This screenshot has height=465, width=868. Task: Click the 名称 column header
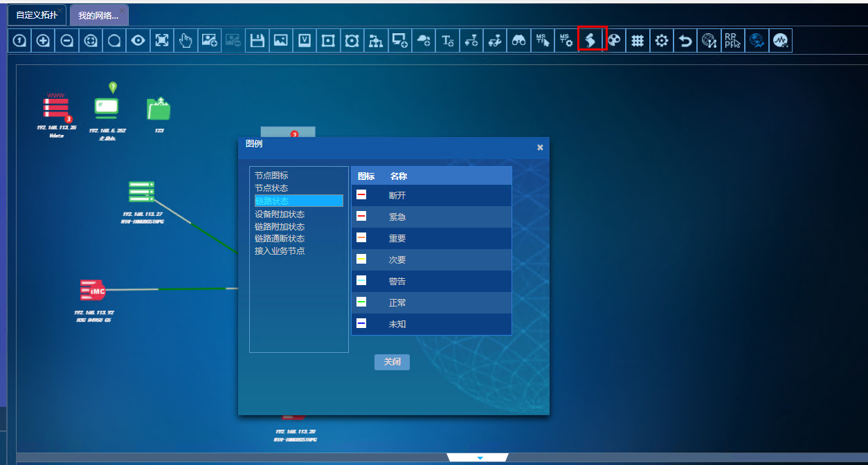(x=399, y=176)
